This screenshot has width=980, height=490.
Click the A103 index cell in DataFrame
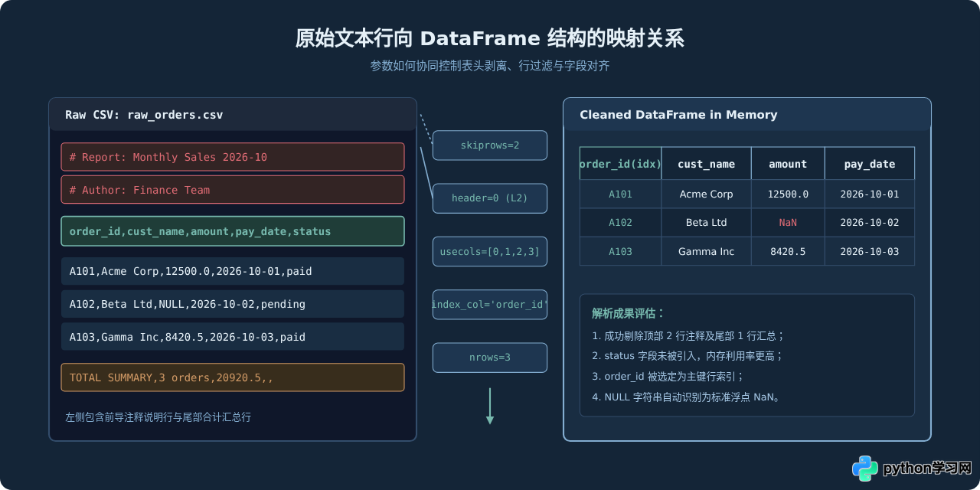(x=621, y=251)
